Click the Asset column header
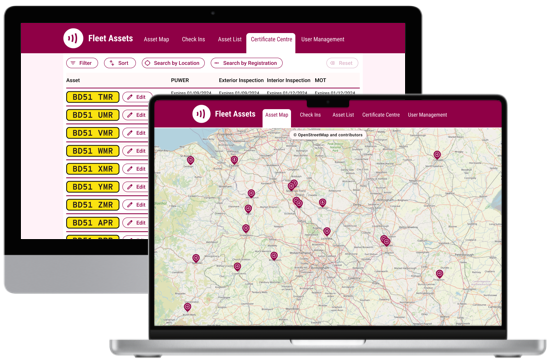 73,80
